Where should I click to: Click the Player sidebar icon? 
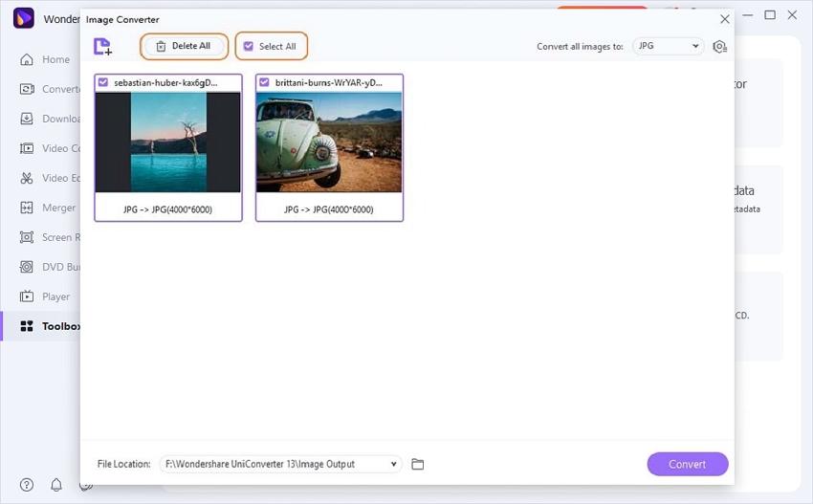[27, 296]
